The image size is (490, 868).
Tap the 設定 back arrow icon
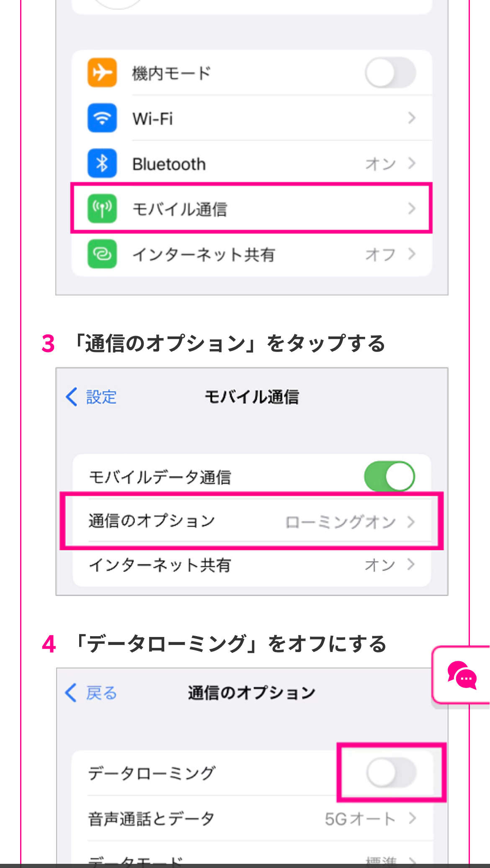tap(72, 397)
